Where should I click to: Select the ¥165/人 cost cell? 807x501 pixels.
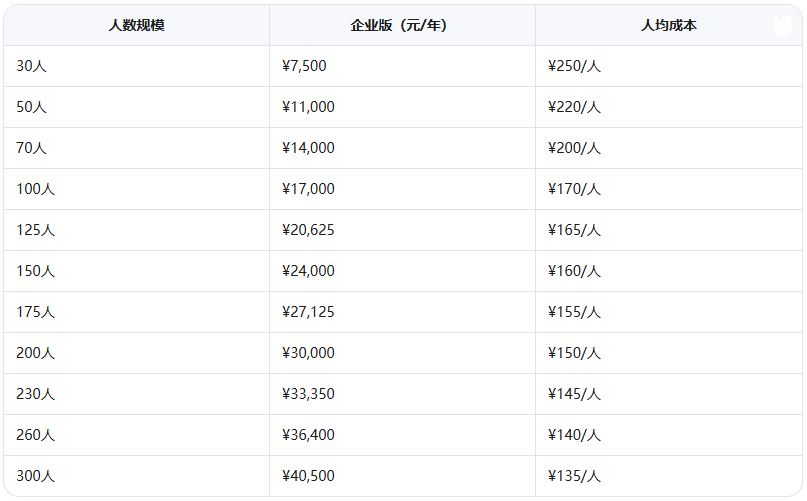[669, 230]
